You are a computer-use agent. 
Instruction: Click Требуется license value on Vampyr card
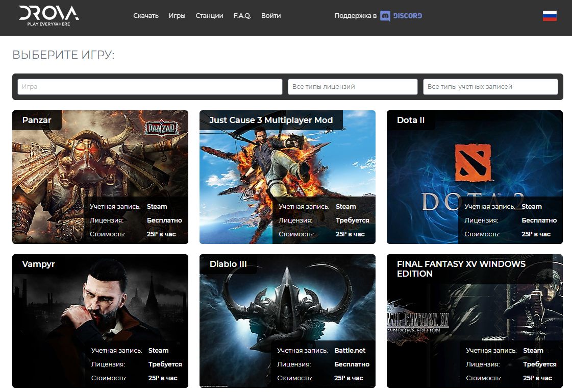165,364
